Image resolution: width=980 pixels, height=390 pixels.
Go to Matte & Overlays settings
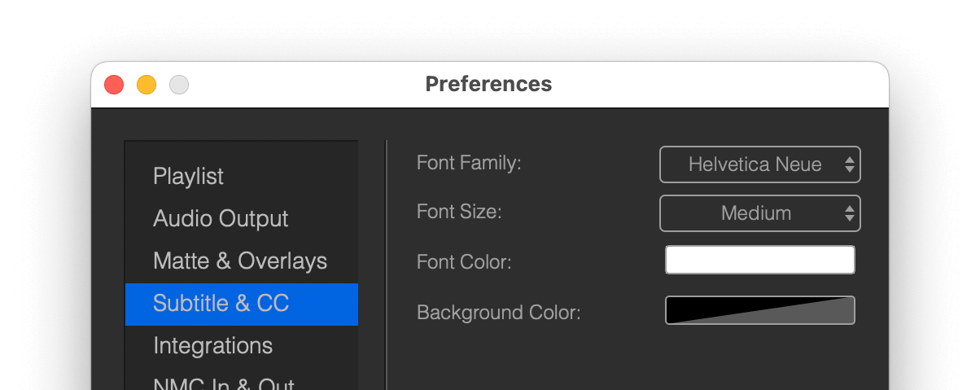coord(241,261)
